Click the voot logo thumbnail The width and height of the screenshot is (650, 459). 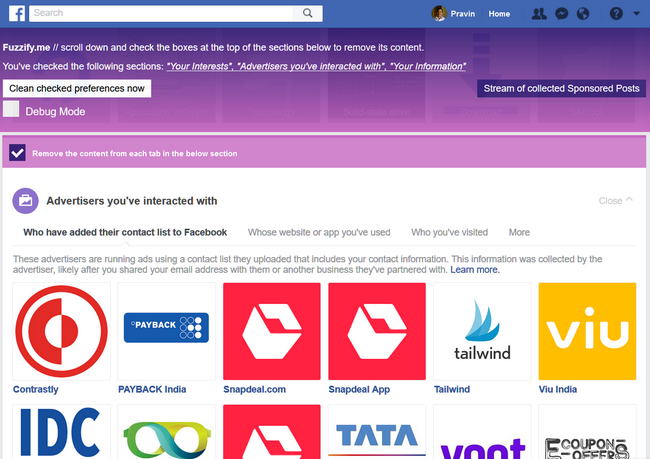click(482, 432)
